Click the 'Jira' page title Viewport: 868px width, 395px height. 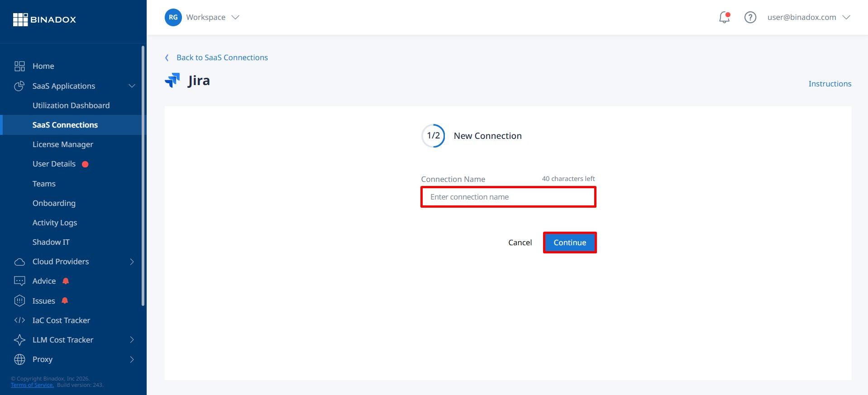[199, 81]
